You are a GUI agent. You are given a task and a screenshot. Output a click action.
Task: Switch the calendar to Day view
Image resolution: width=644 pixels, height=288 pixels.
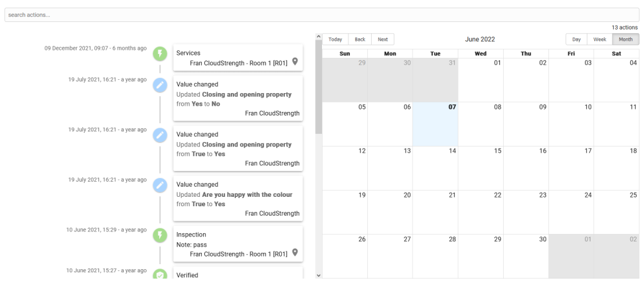[x=577, y=40]
